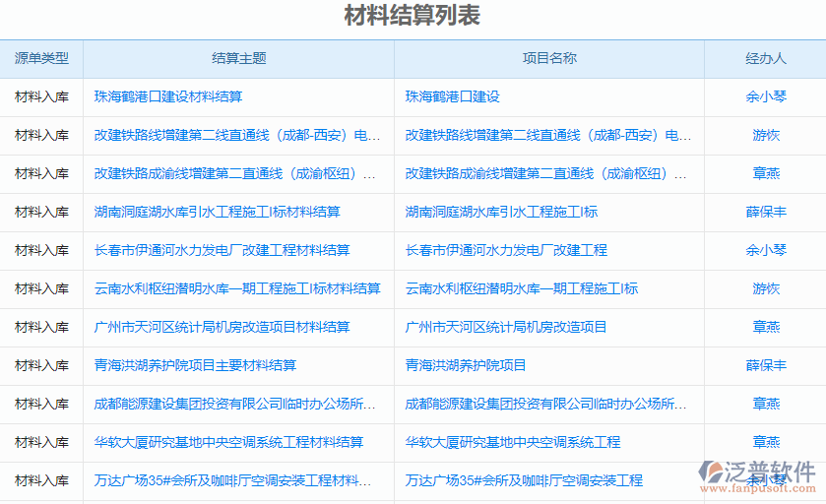Viewport: 826px width, 504px height.
Task: Open settlement 改建铁路线增建第二线直通线（成都-西安）
Action: click(237, 135)
